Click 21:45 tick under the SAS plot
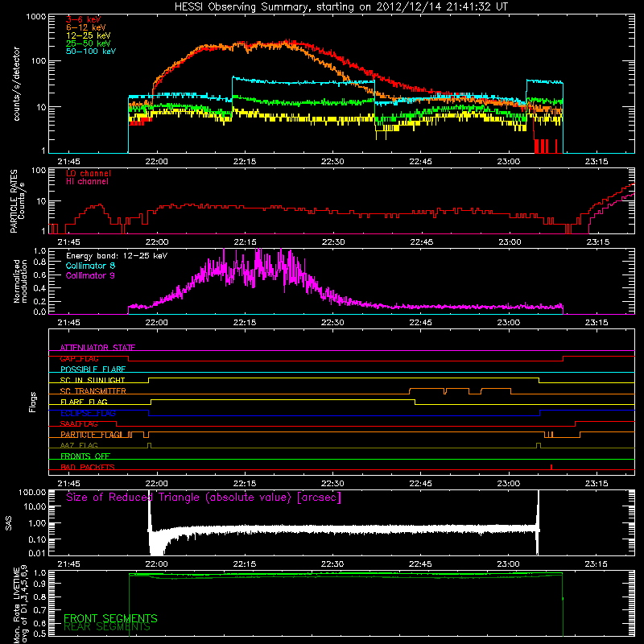Screen dimensions: 644x644 point(68,564)
